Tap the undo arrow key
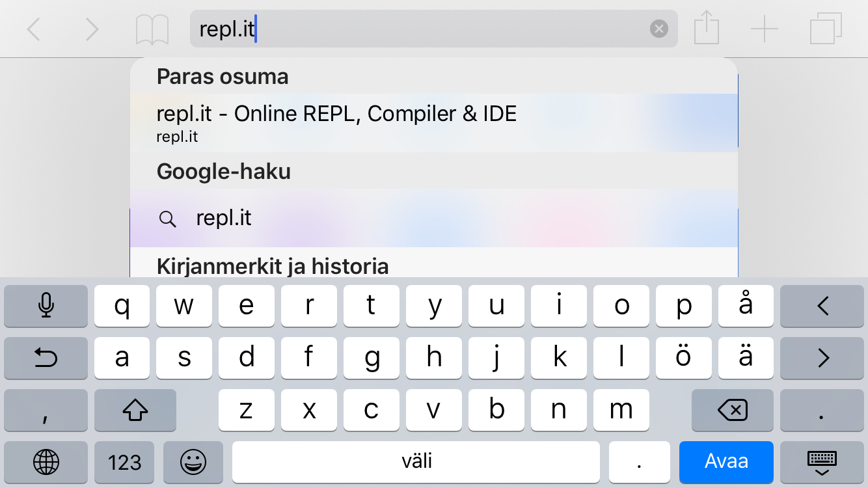868x488 pixels. point(46,357)
